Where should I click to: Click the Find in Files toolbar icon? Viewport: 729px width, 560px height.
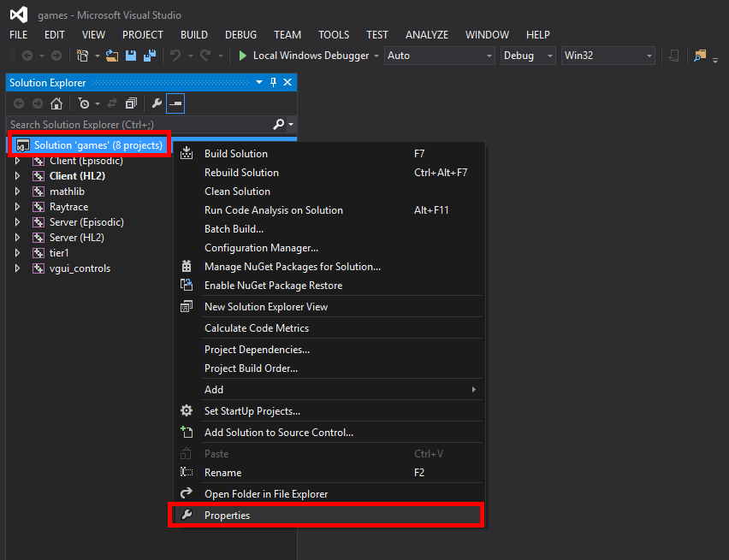tap(700, 56)
